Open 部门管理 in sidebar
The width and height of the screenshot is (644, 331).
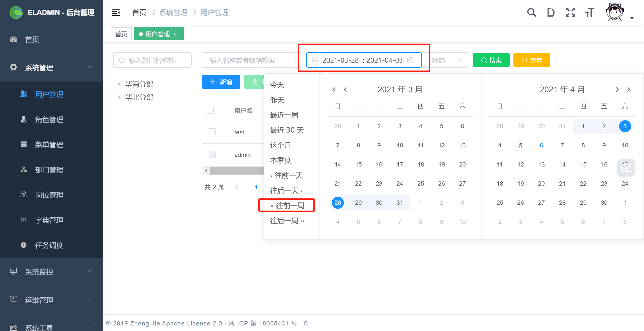tap(52, 170)
